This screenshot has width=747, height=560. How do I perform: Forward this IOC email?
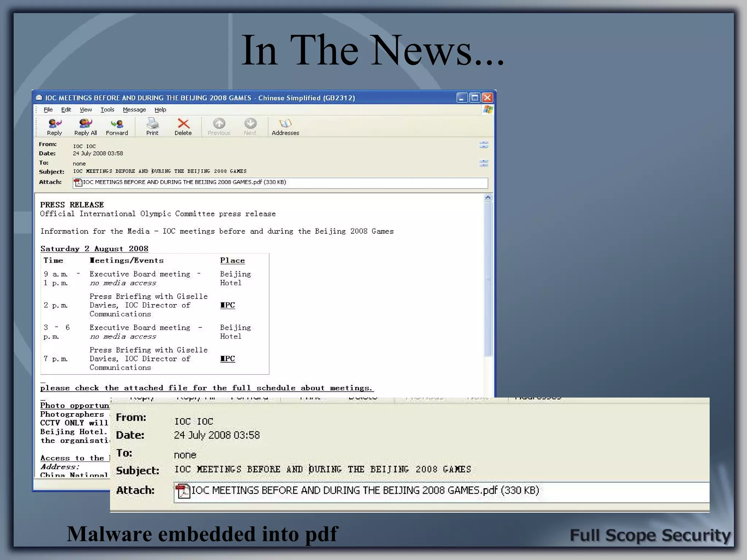point(117,124)
